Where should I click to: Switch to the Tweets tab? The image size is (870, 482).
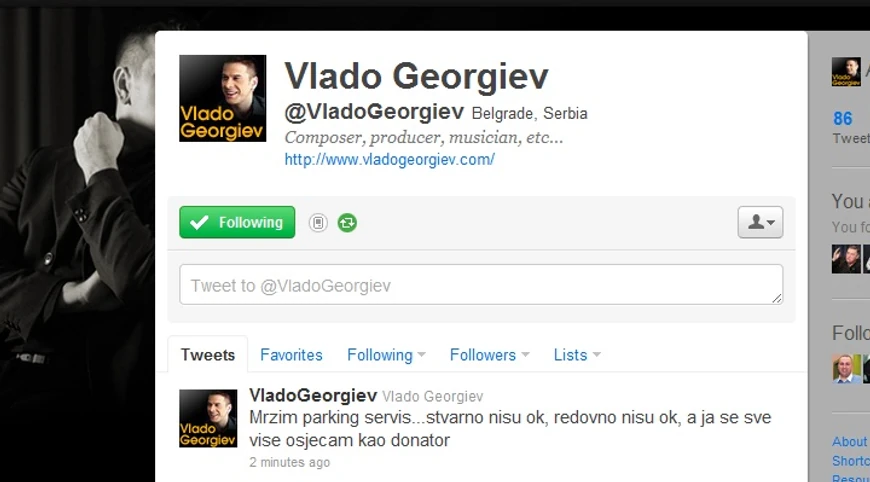point(208,355)
